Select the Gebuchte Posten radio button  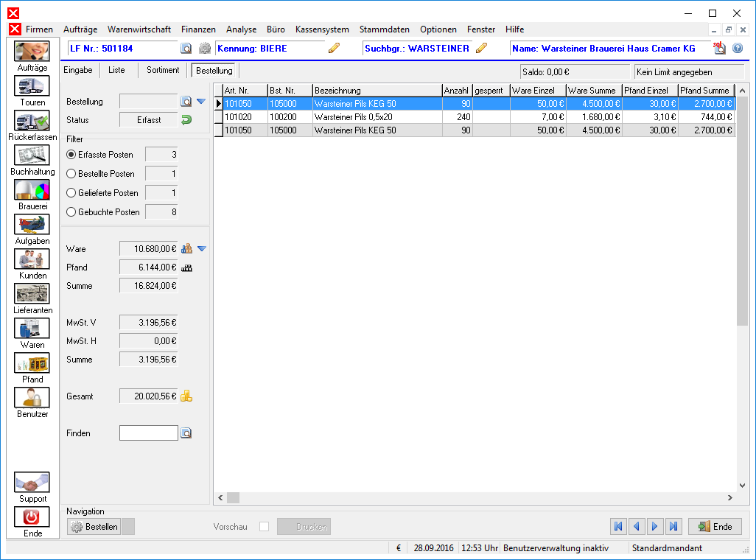[71, 211]
